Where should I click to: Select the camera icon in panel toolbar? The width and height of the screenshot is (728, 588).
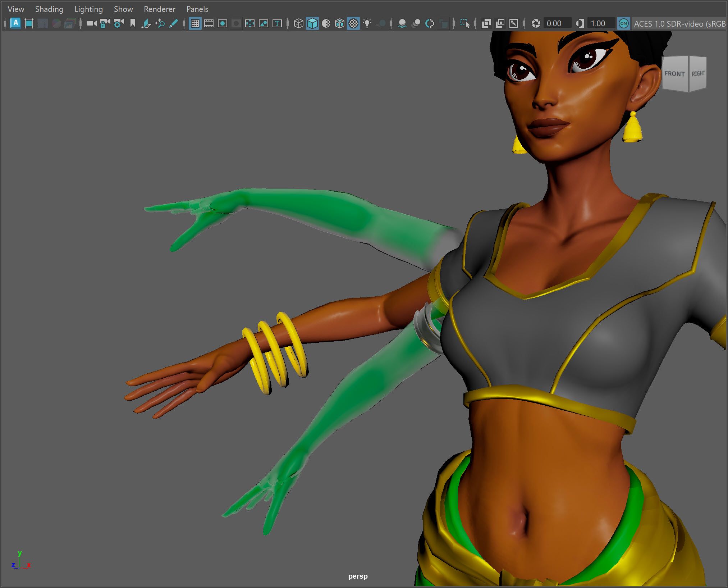91,24
